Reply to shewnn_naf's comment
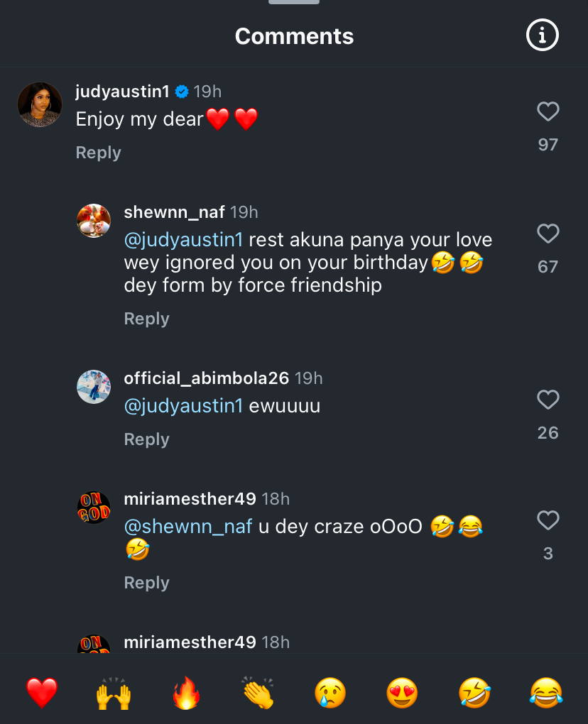588x724 pixels. click(146, 319)
